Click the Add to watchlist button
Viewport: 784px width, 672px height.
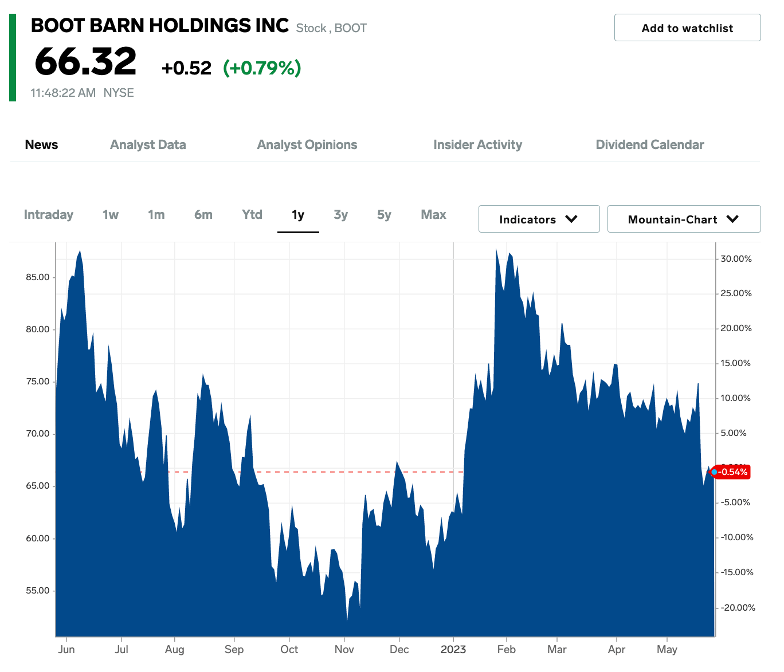pos(687,27)
